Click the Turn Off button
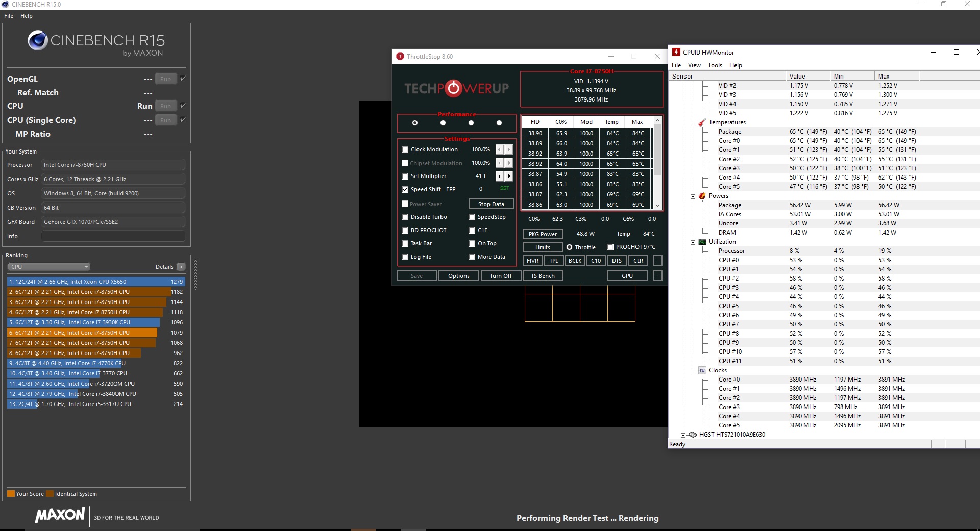980x531 pixels. point(501,276)
